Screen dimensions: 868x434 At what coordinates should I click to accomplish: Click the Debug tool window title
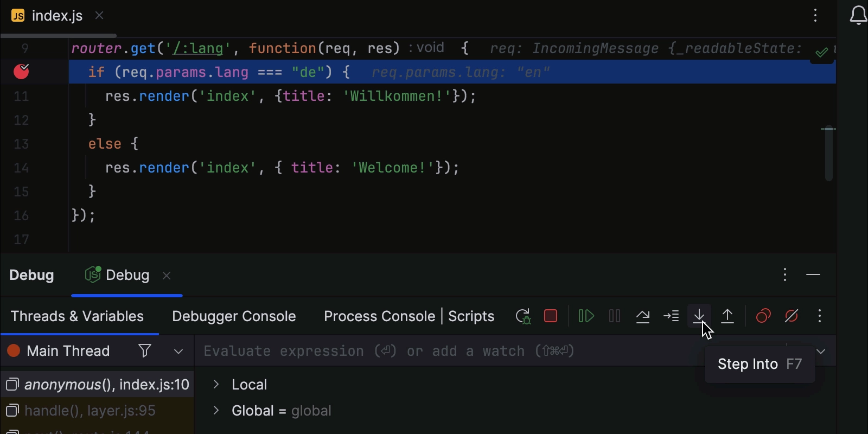click(x=31, y=275)
